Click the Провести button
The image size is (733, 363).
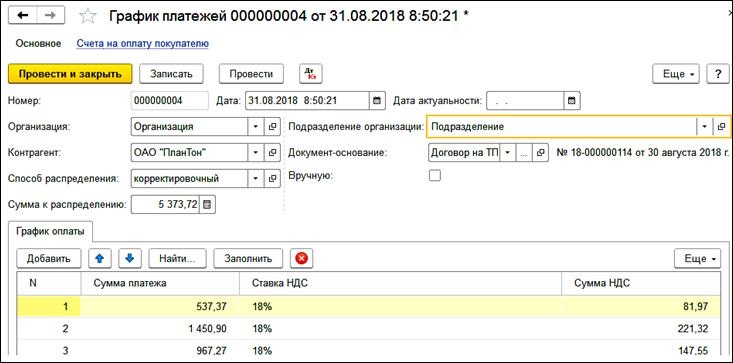[x=252, y=74]
